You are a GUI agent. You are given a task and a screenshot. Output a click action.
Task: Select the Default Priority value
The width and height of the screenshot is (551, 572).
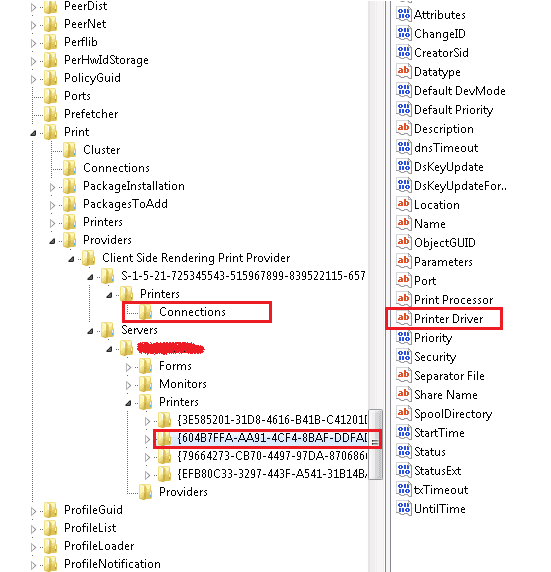pyautogui.click(x=454, y=109)
